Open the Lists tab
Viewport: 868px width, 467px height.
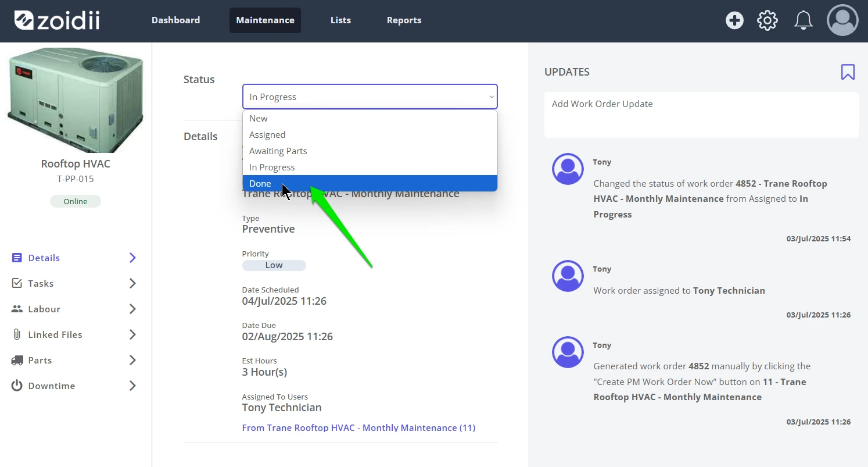pyautogui.click(x=340, y=20)
